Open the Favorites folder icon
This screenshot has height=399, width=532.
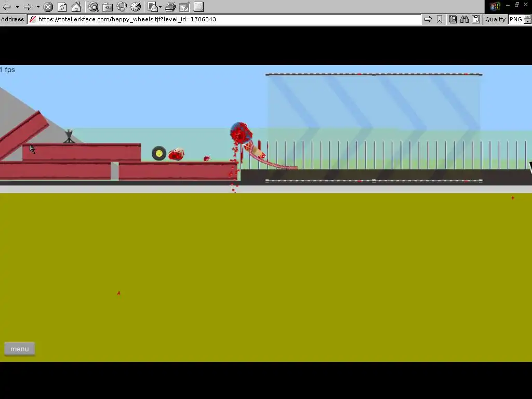[x=108, y=7]
